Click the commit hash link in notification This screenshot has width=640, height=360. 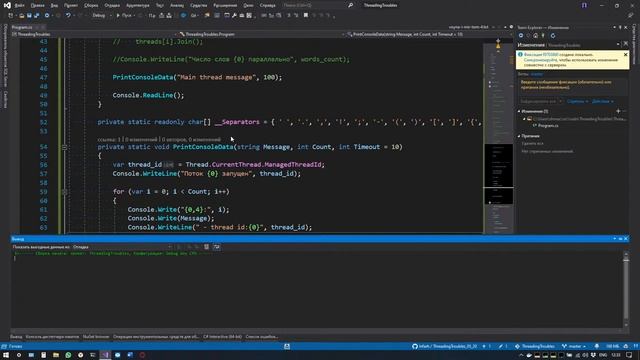(x=550, y=55)
